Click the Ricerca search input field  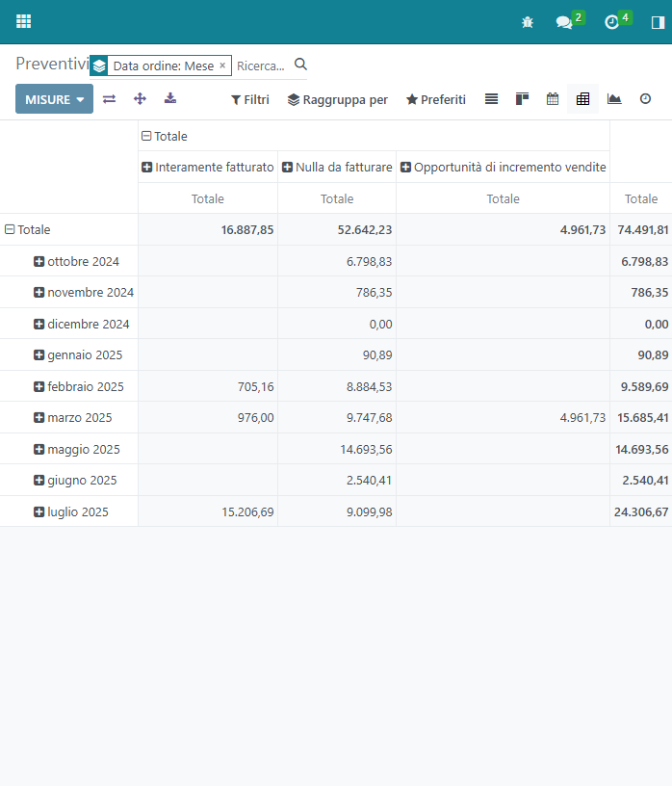click(x=261, y=65)
